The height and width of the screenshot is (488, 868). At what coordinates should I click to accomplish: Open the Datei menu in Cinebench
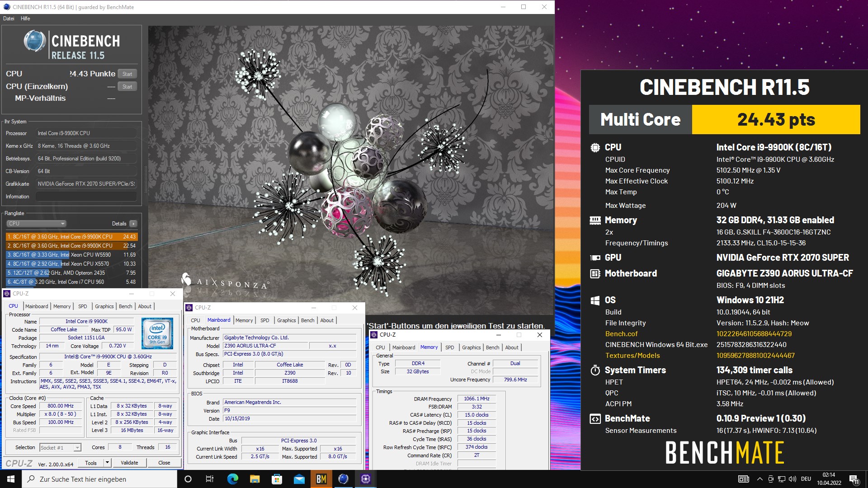(x=9, y=19)
